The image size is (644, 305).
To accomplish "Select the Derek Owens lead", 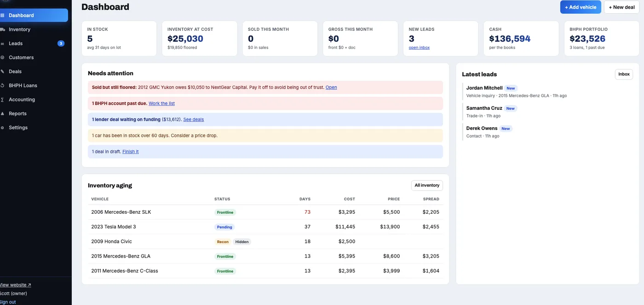I will 482,128.
